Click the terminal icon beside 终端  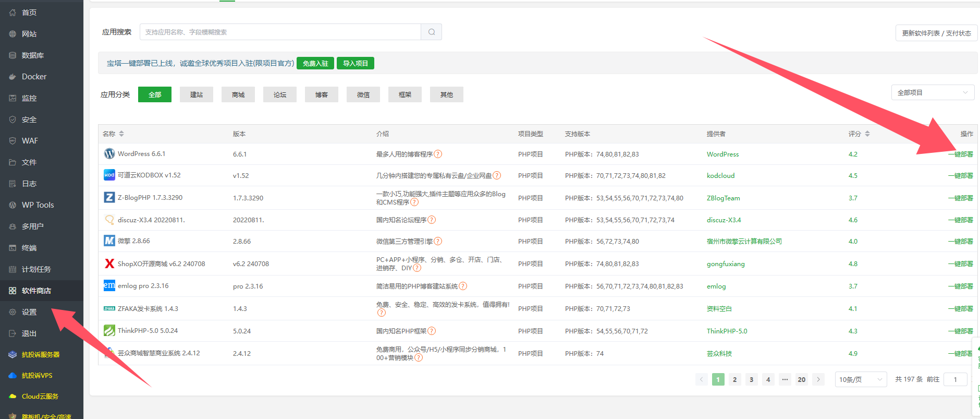13,248
